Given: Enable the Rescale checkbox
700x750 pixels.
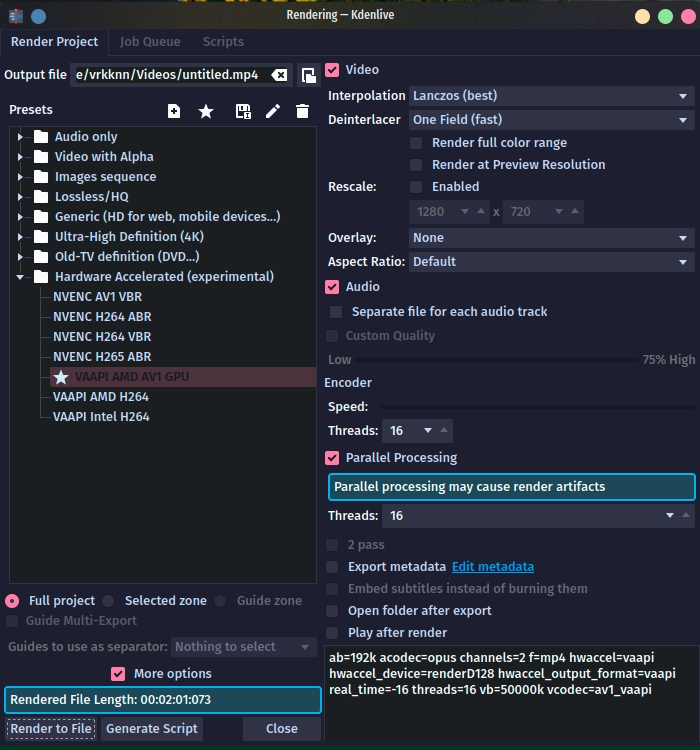Looking at the screenshot, I should coord(416,187).
